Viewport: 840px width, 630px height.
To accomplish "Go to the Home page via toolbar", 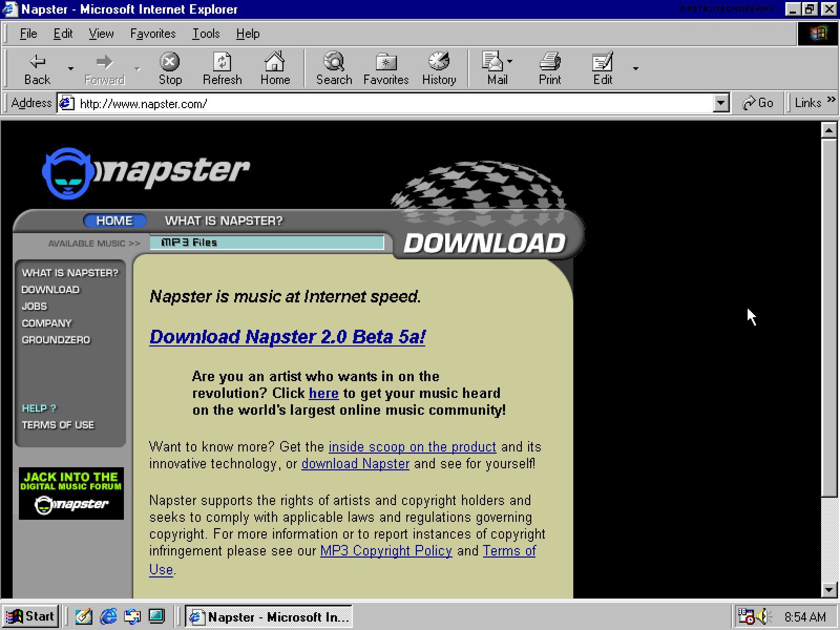I will [x=275, y=69].
